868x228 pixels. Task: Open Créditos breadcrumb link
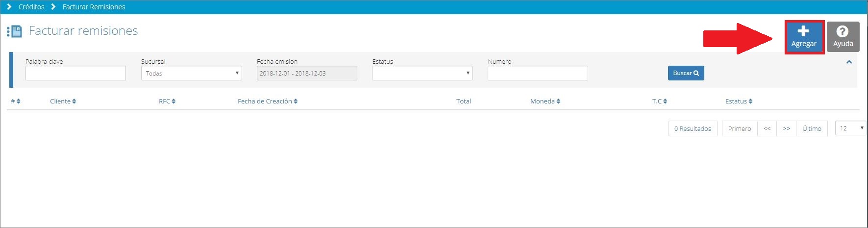coord(31,7)
